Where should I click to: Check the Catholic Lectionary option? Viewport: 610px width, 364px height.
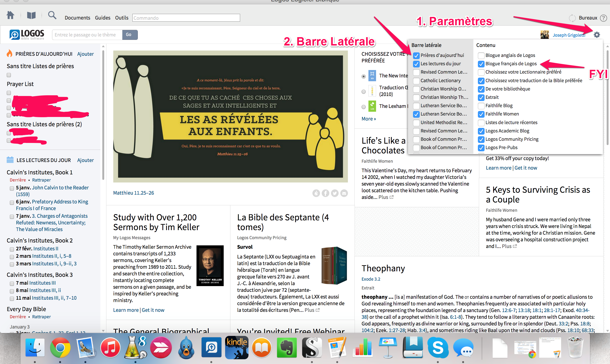tap(416, 81)
